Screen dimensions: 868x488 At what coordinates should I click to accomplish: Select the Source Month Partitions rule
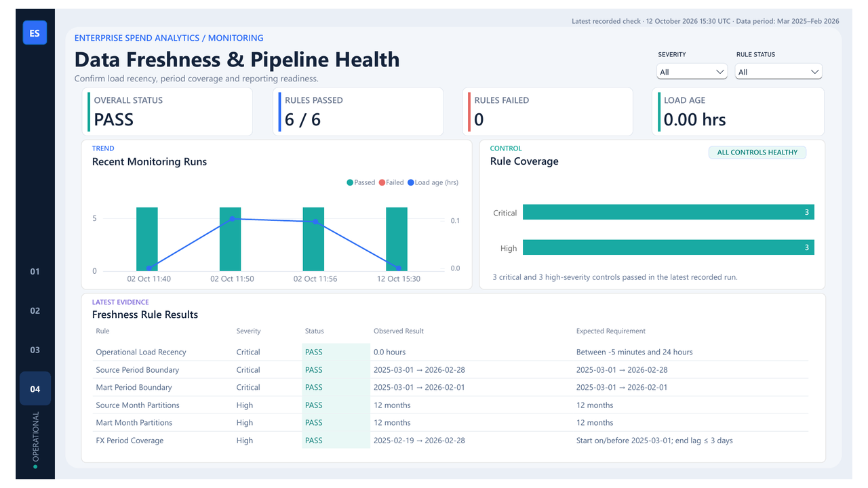coord(138,405)
